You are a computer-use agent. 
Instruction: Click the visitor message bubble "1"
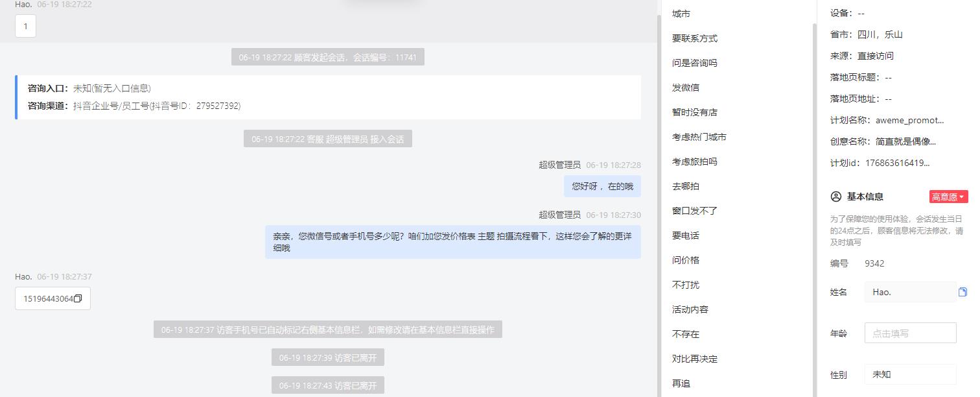(x=25, y=27)
